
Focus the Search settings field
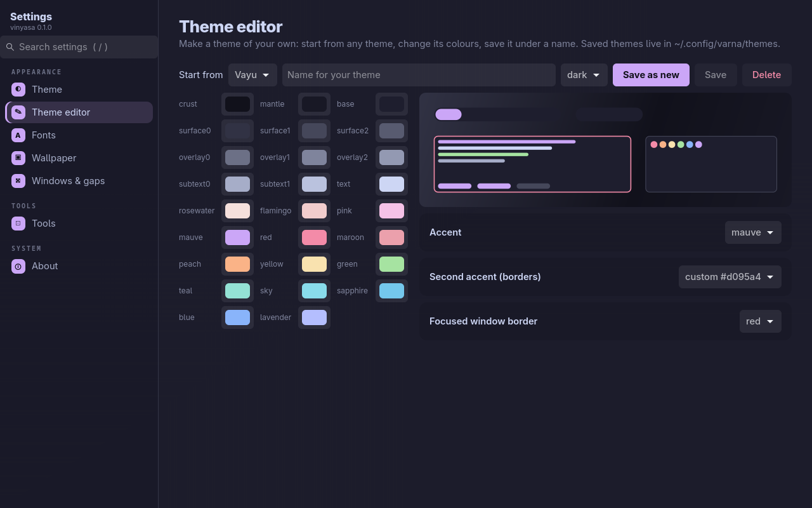[x=79, y=47]
